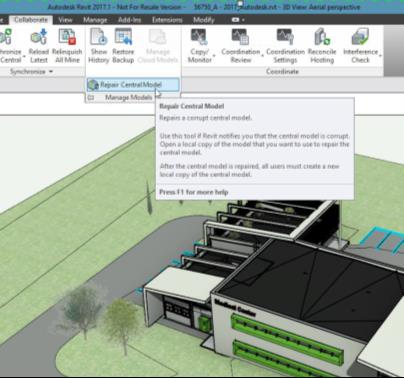
Task: Expand the Interference Check dropdown arrow
Action: 380,56
